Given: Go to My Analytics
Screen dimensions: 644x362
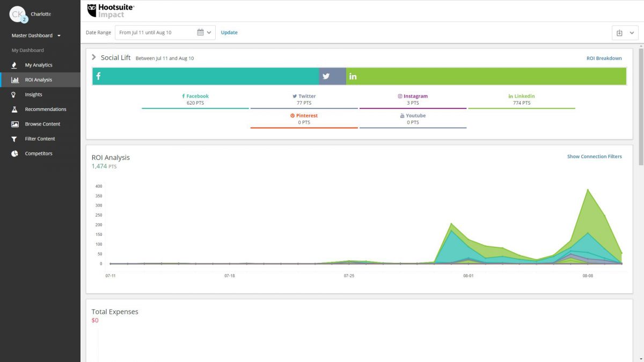Looking at the screenshot, I should coord(40,65).
